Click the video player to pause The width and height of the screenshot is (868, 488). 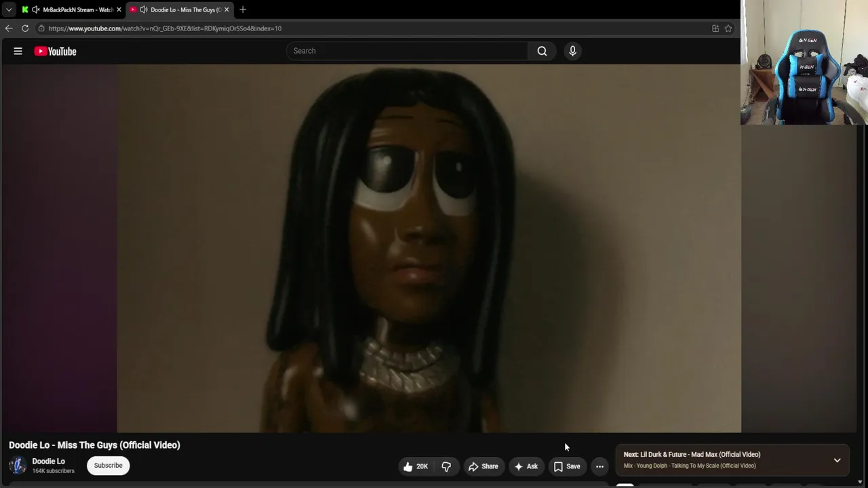pos(429,248)
